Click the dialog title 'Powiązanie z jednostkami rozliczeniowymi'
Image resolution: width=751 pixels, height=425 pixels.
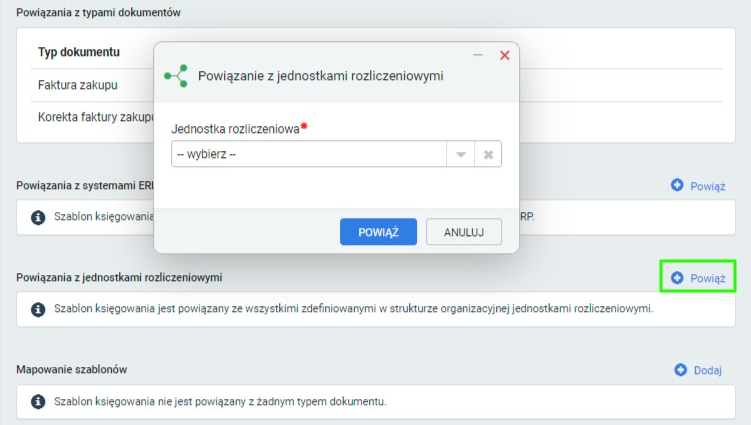(x=320, y=76)
